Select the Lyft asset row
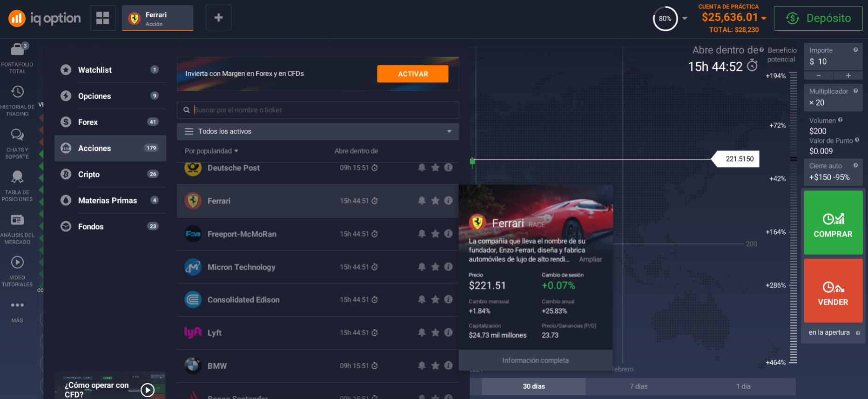The width and height of the screenshot is (868, 399). [318, 332]
